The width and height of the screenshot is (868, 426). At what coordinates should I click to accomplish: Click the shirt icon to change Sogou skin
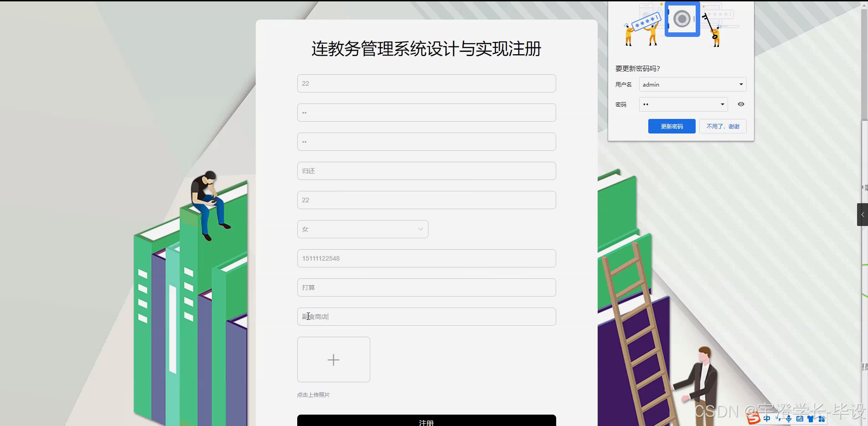pos(810,419)
